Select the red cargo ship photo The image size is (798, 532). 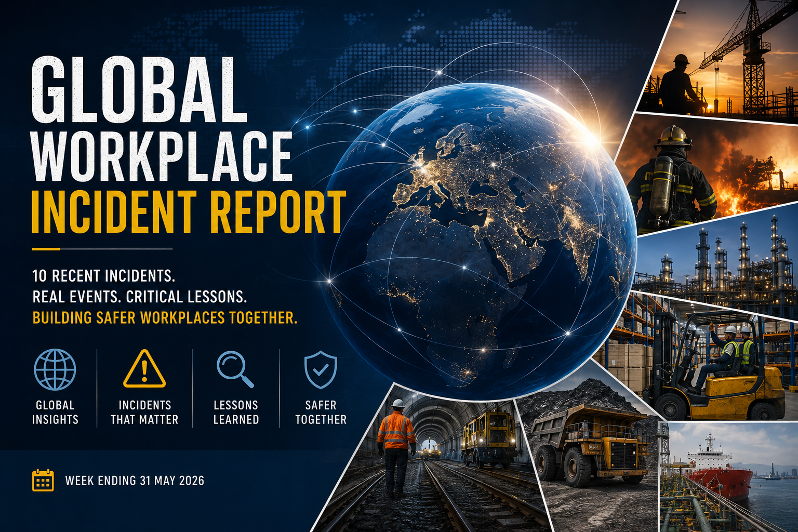coord(728,477)
